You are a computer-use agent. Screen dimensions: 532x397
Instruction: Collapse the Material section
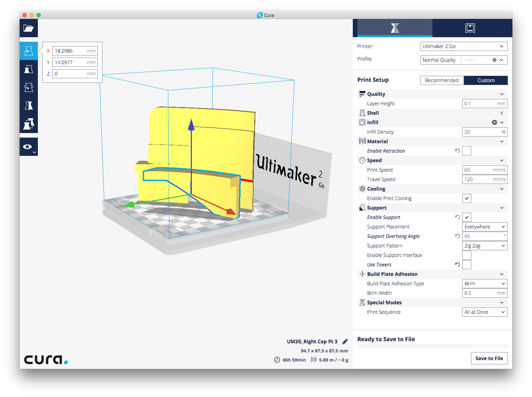pos(502,141)
